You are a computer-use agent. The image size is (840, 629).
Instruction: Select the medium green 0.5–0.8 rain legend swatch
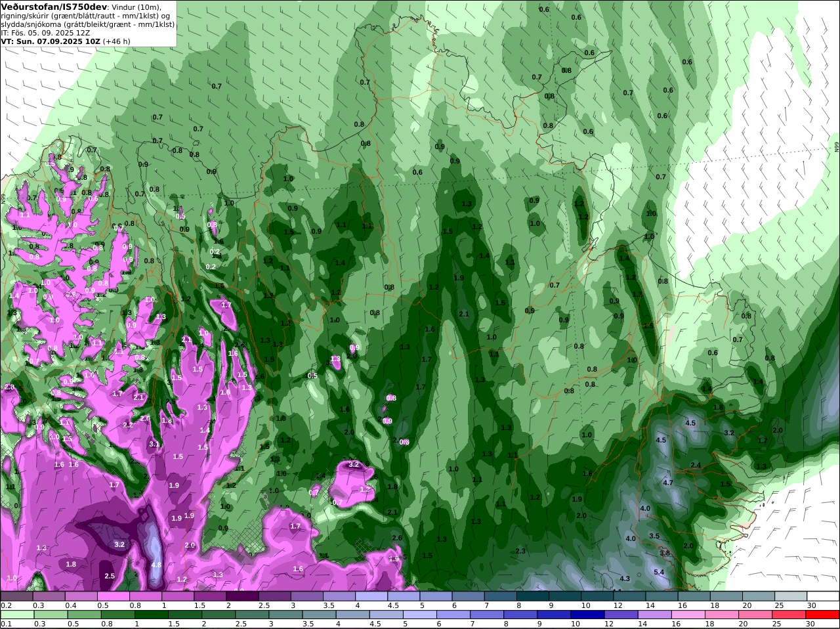click(85, 615)
